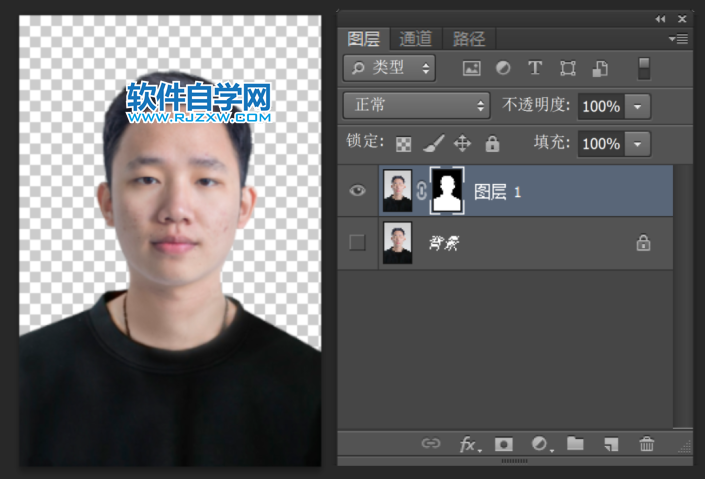
Task: Switch to the 图层 tab
Action: pos(364,39)
